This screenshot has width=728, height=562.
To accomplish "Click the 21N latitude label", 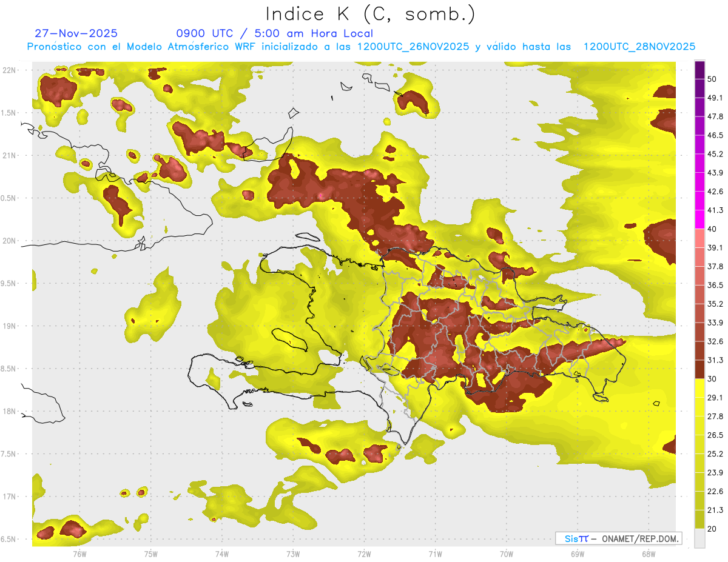I will coord(9,155).
